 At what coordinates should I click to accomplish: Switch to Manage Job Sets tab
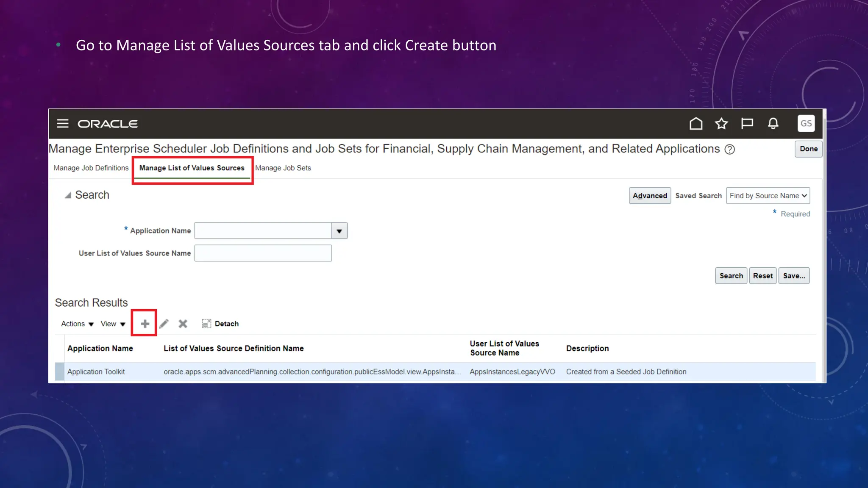283,168
